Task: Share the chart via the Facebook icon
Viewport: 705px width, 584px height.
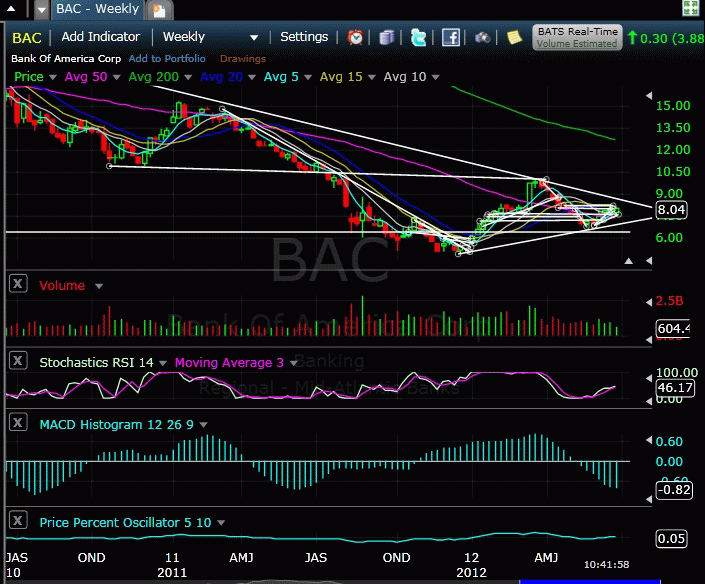Action: point(451,38)
